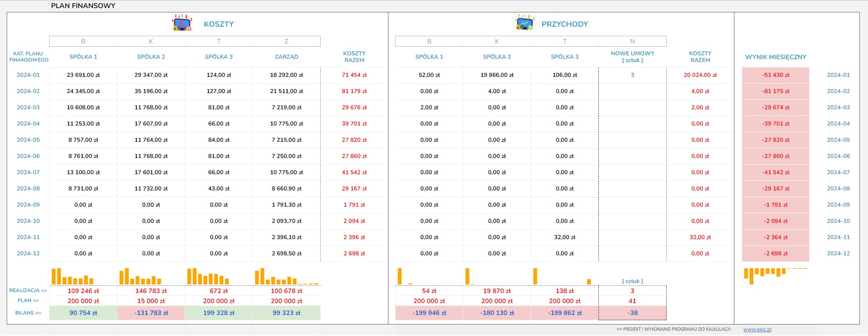Screen dimensions: 868x336
Task: Click costs SPÓŁKA 1 plan value 200 000 zł
Action: pyautogui.click(x=83, y=301)
